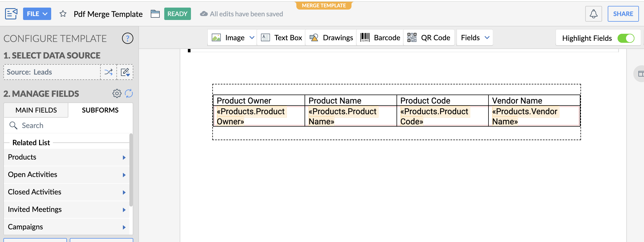The height and width of the screenshot is (242, 644).
Task: Star the Pdf Merge Template document
Action: coord(63,14)
